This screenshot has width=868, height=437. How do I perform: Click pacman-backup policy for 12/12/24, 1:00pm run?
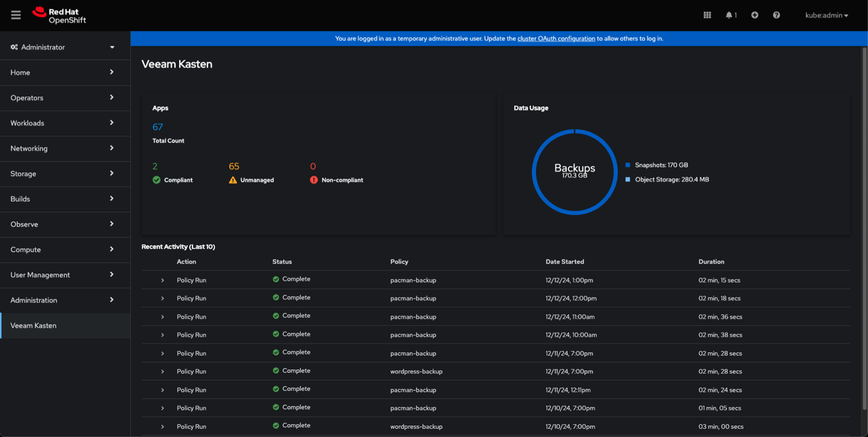point(413,280)
